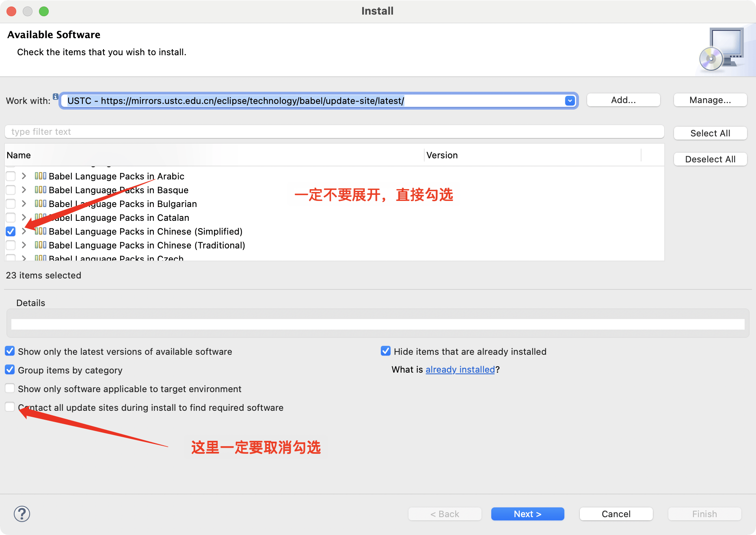The height and width of the screenshot is (535, 756).
Task: Check Babel Language Packs in Bulgarian
Action: 11,204
